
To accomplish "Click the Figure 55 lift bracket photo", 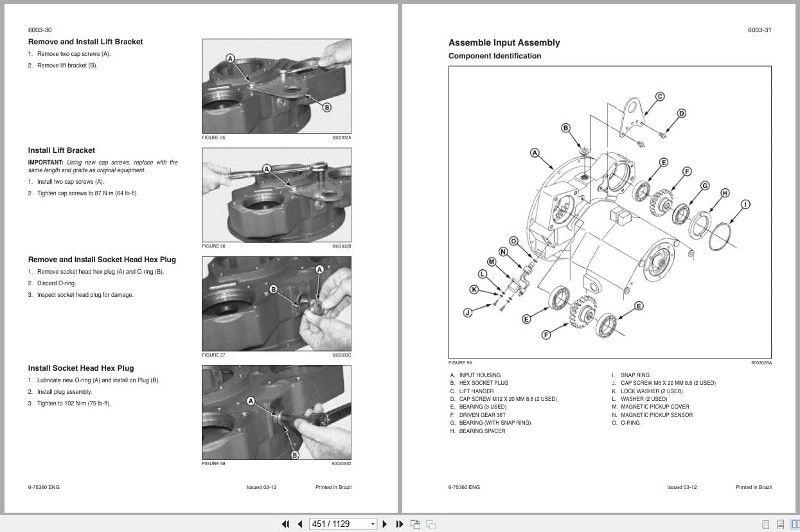I will click(276, 85).
